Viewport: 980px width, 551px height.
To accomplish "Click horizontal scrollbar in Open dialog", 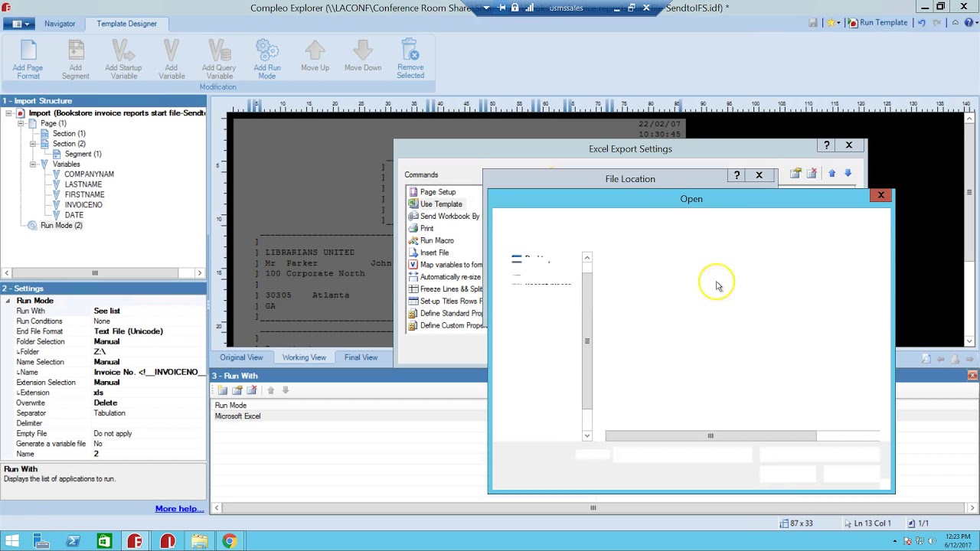I will tap(710, 435).
